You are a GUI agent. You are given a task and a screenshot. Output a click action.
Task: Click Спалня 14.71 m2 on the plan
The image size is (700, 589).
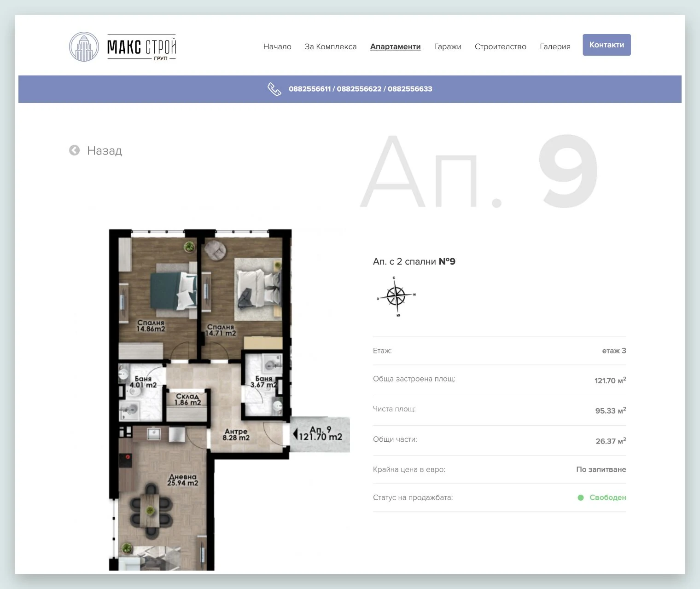click(220, 330)
